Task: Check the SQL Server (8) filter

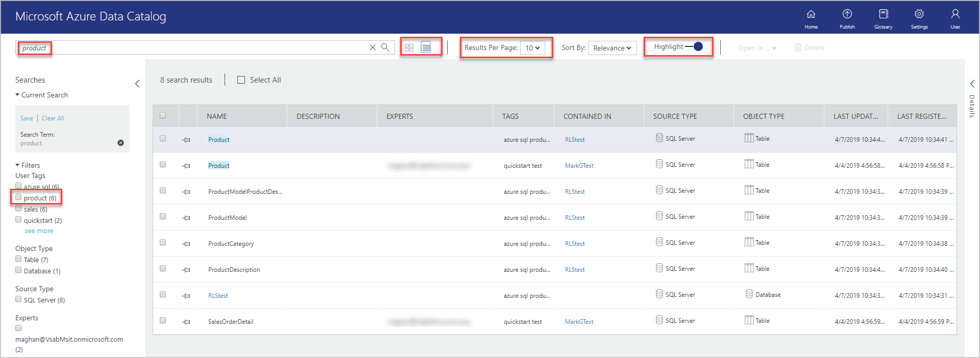Action: (x=18, y=299)
